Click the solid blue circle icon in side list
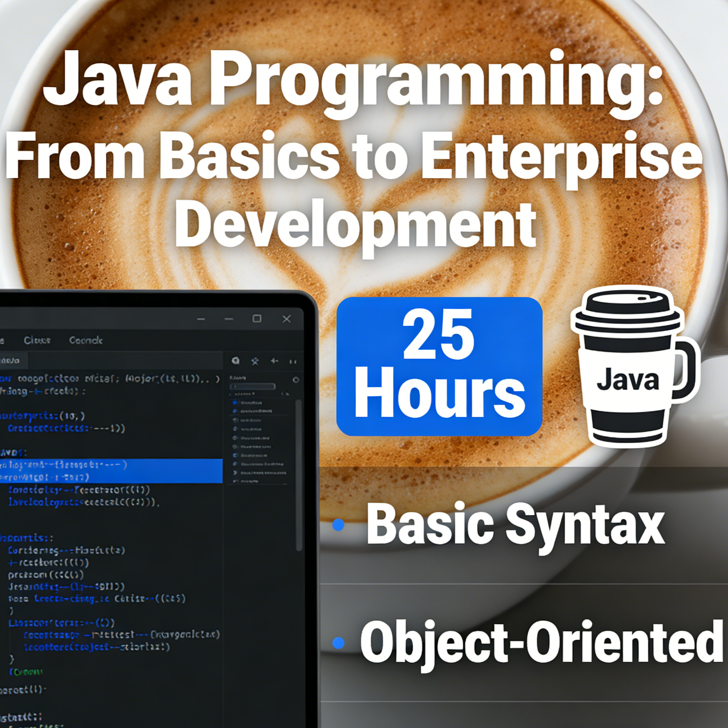Image resolution: width=728 pixels, height=728 pixels. (x=235, y=402)
